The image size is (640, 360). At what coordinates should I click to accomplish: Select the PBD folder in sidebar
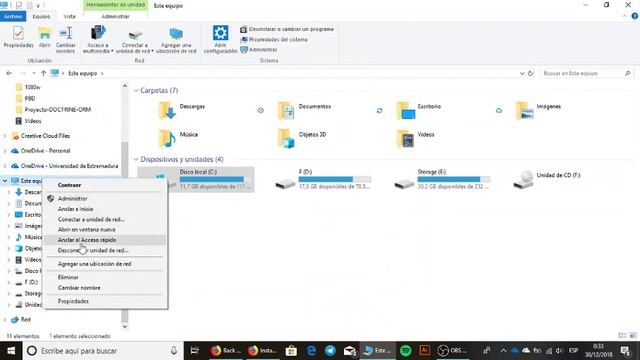tap(25, 98)
